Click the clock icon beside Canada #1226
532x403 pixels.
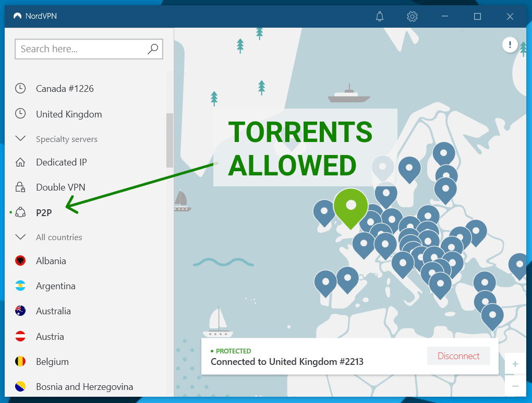[x=20, y=88]
